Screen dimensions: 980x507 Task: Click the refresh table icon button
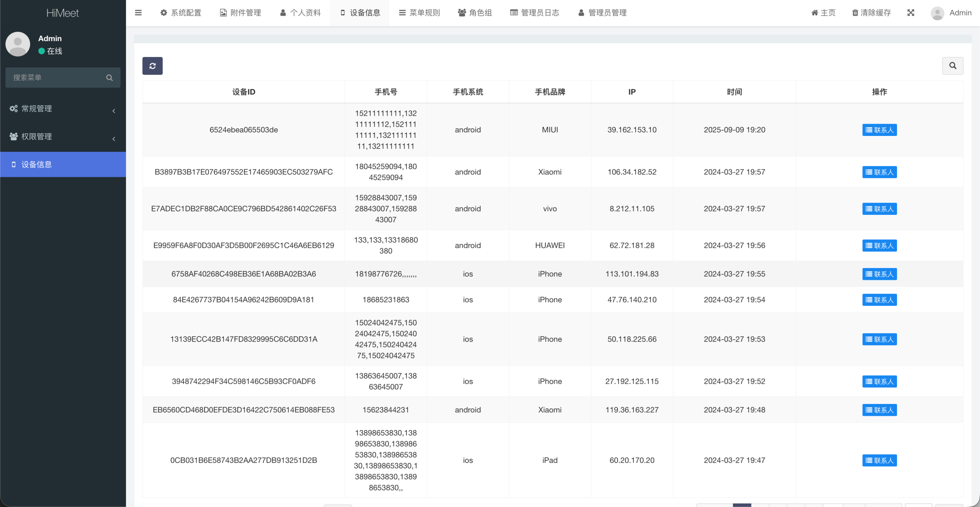coord(152,66)
